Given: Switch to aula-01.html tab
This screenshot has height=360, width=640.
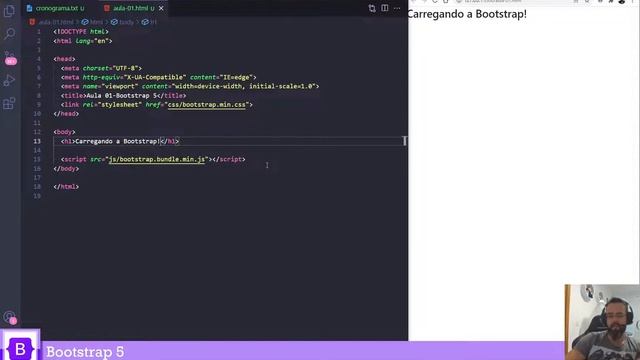Looking at the screenshot, I should [x=130, y=8].
